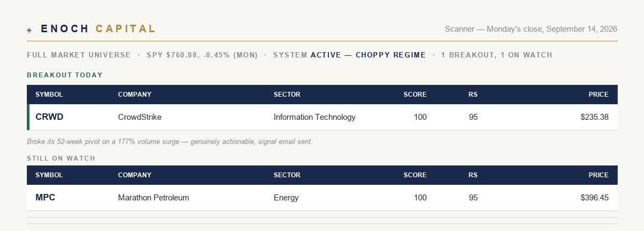
Task: Click the PRICE column header in Watch table
Action: pyautogui.click(x=598, y=175)
